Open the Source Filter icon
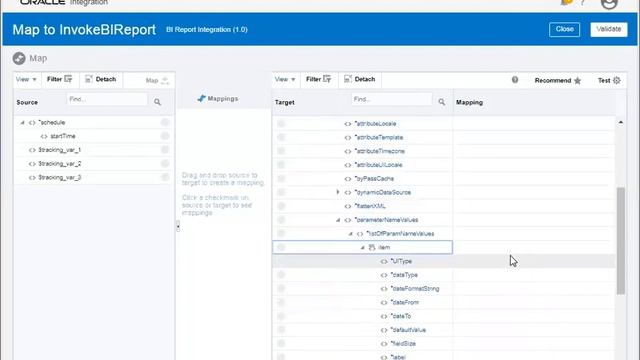The width and height of the screenshot is (640, 360). 68,79
